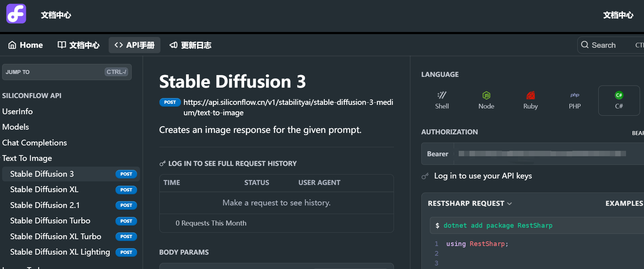Expand the RestSharp Request dropdown
Image resolution: width=644 pixels, height=269 pixels.
(470, 203)
